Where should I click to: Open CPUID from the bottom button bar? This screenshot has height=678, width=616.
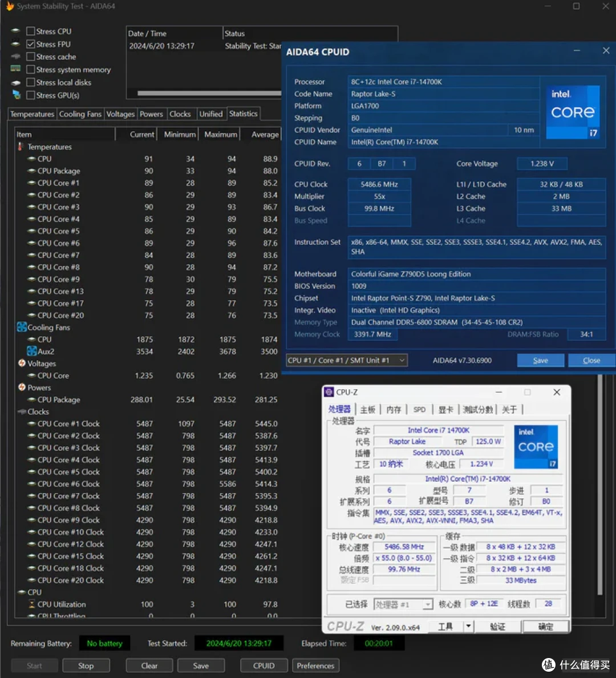point(264,665)
